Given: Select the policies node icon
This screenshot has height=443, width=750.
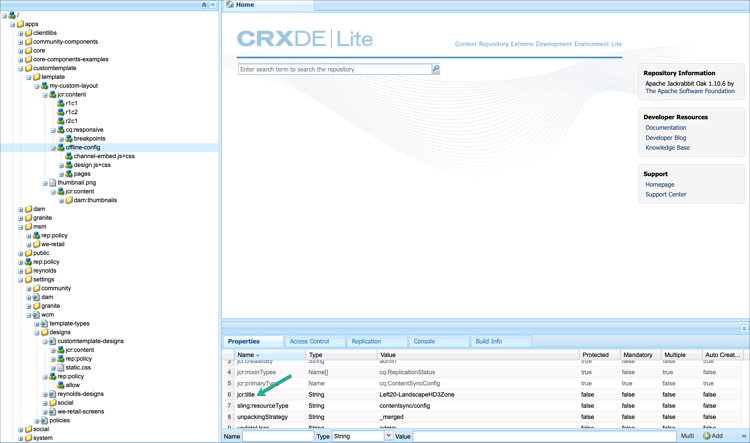Looking at the screenshot, I should [x=44, y=421].
